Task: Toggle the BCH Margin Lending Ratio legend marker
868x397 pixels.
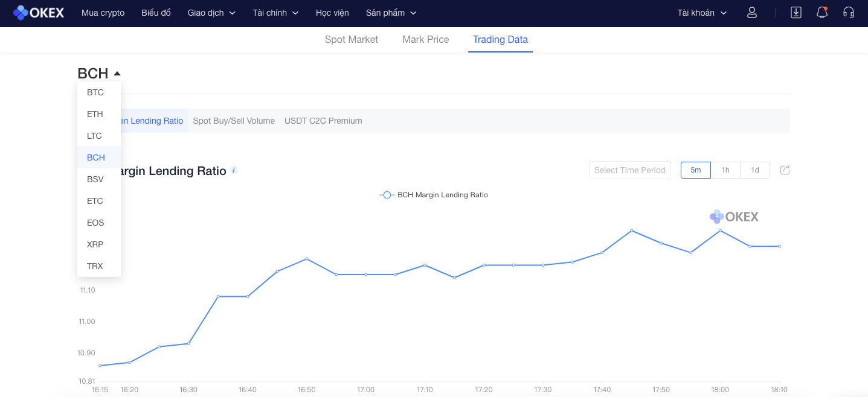Action: (x=387, y=195)
